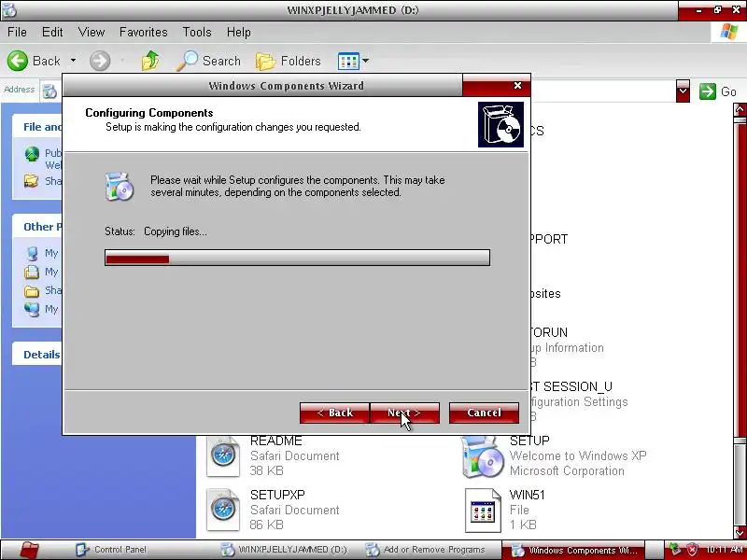Open the Views dropdown arrow

point(365,61)
